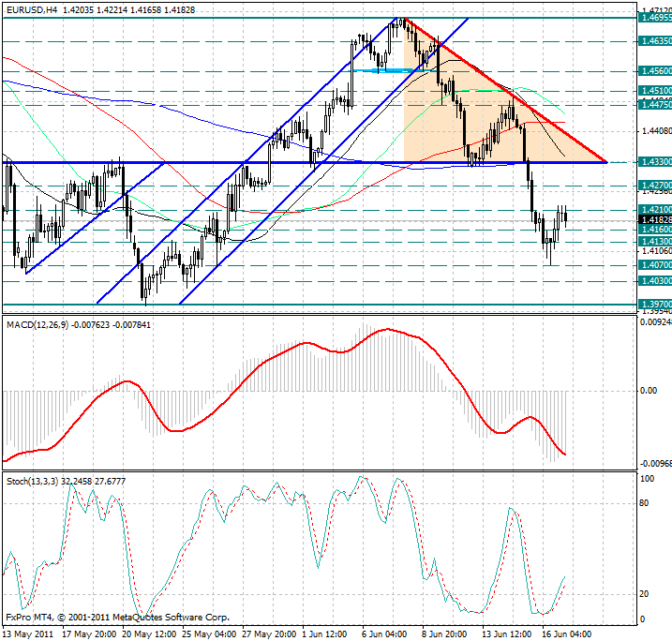Screen dimensions: 672x641
Task: Select the 1.4070 price level label
Action: [x=655, y=265]
